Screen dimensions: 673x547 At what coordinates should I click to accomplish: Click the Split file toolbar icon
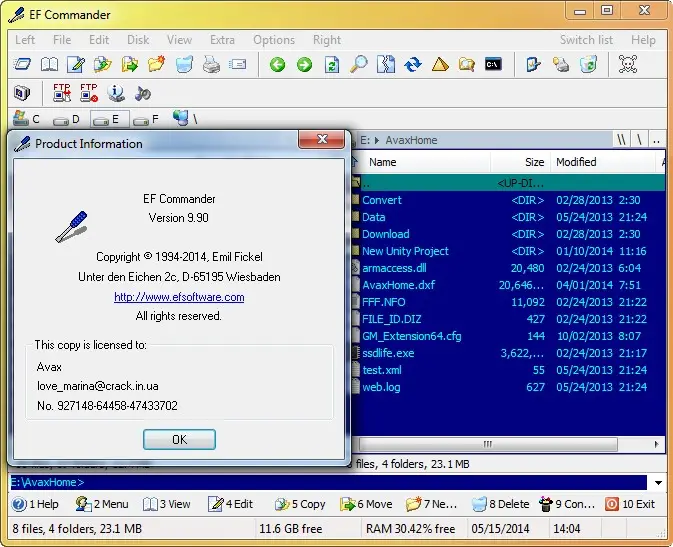point(385,65)
